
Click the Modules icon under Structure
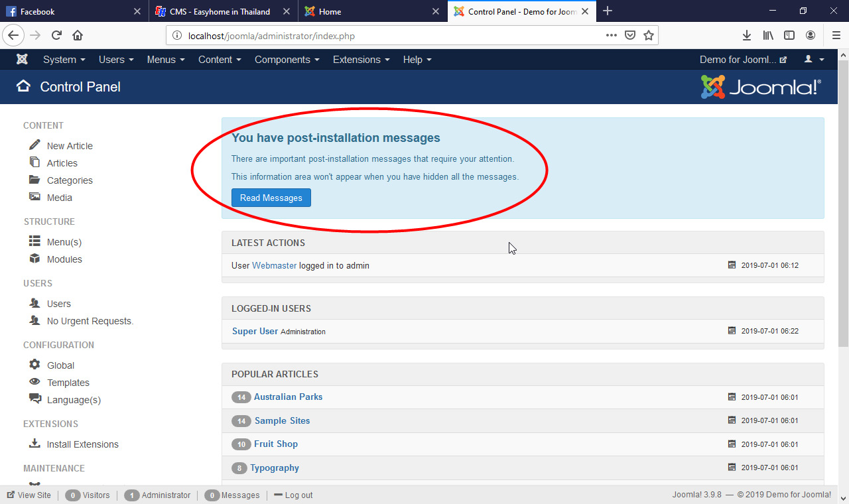pyautogui.click(x=35, y=259)
